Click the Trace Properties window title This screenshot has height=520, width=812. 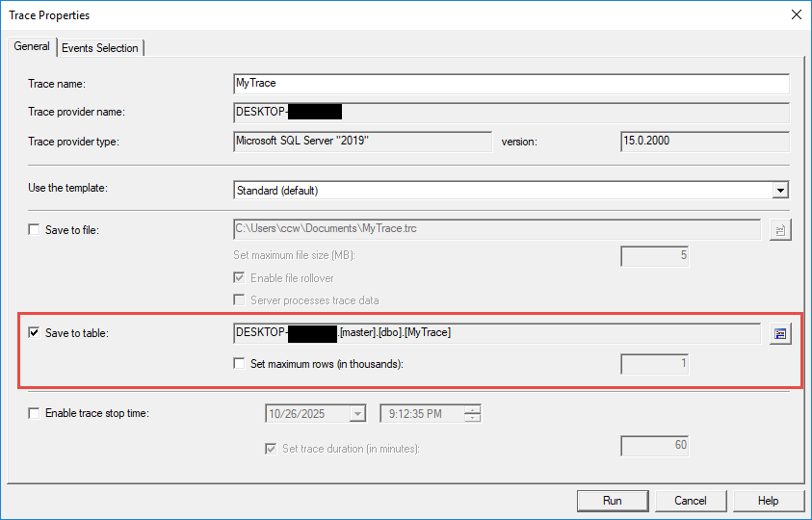[x=49, y=15]
